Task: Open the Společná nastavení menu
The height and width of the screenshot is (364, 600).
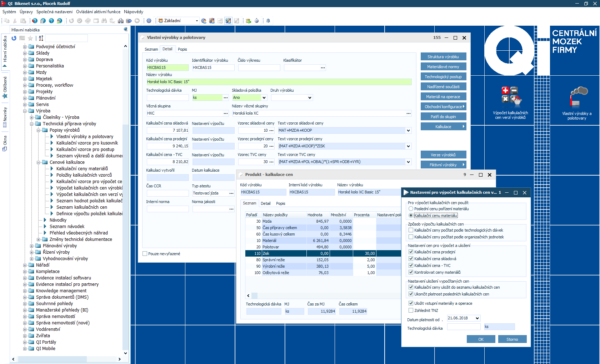Action: [54, 12]
